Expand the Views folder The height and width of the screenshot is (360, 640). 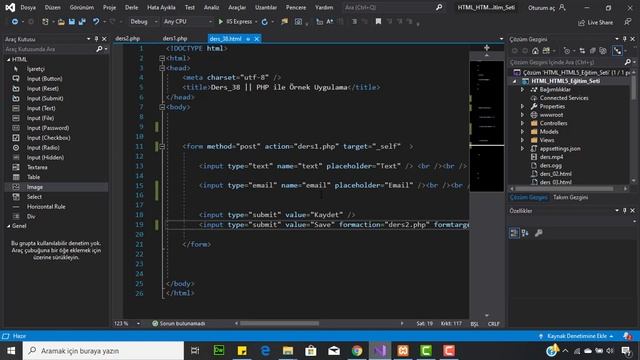[x=522, y=140]
